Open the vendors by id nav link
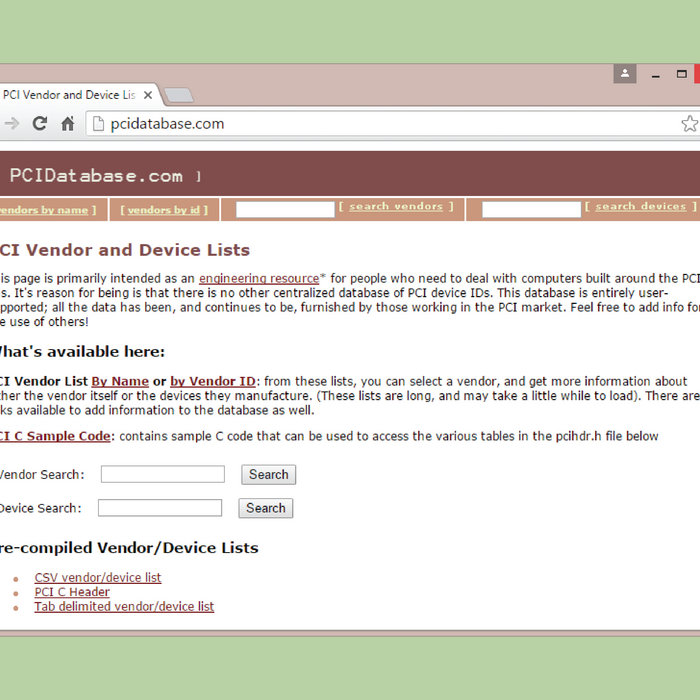Screen dimensions: 700x700 click(164, 210)
